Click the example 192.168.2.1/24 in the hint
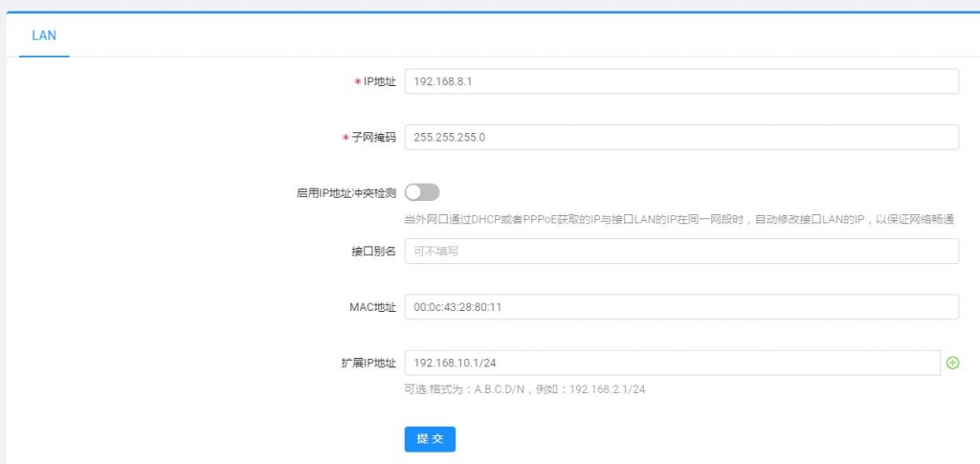Viewport: 980px width, 464px height. point(607,389)
